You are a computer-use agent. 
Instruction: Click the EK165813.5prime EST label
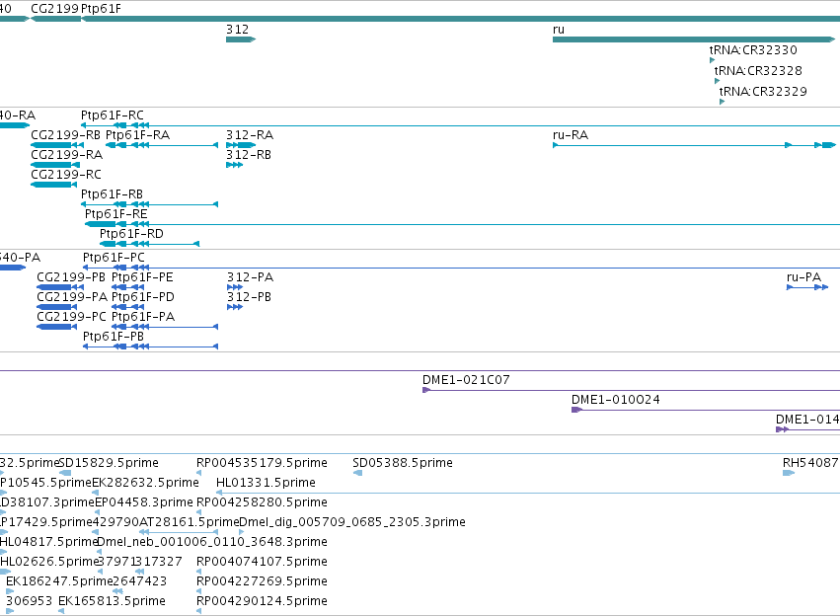click(112, 601)
